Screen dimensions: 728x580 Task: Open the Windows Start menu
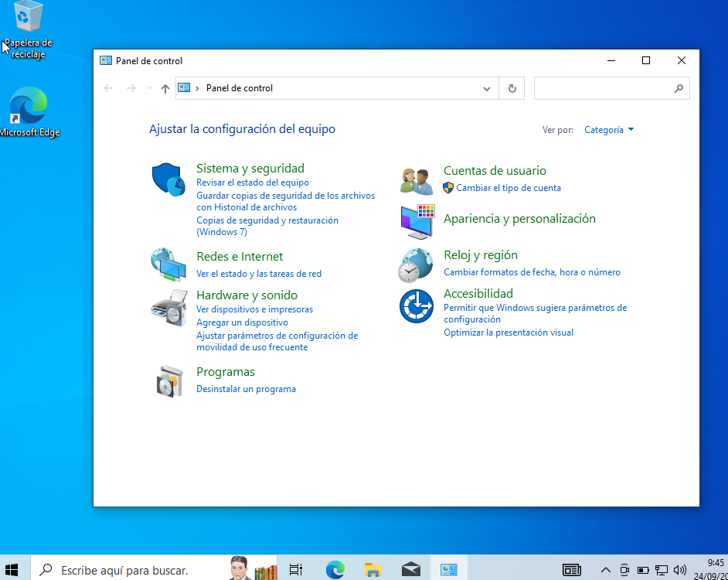click(12, 569)
